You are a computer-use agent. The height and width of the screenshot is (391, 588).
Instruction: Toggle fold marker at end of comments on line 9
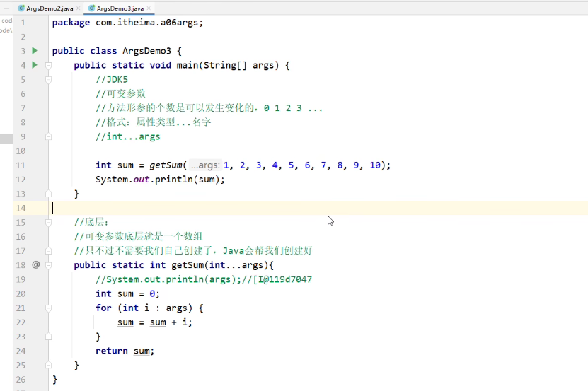point(48,137)
